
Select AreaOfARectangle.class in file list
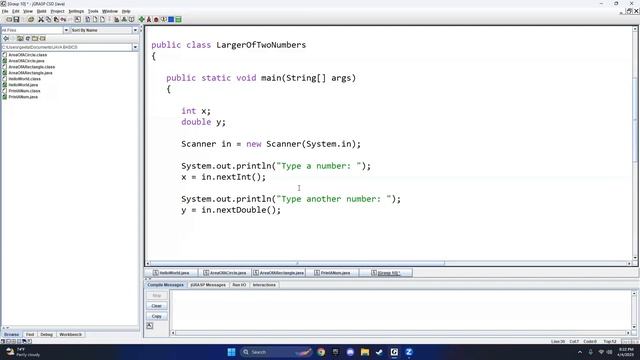pyautogui.click(x=31, y=67)
